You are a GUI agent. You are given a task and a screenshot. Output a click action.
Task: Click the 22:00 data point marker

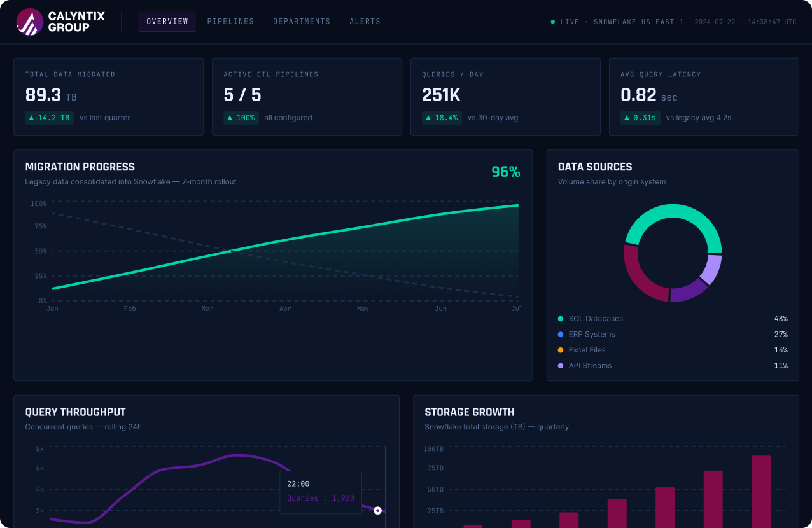click(x=377, y=510)
